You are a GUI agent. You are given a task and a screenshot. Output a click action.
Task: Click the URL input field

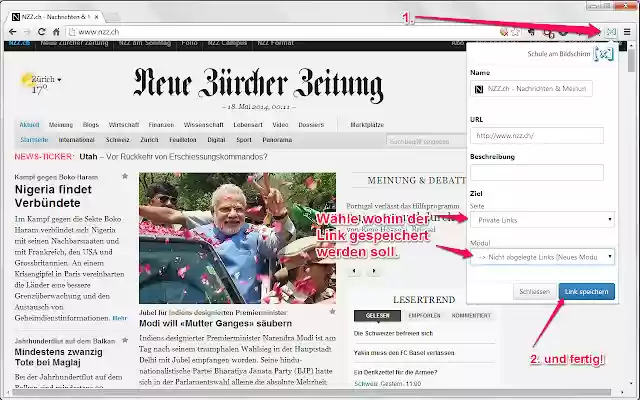coord(537,136)
